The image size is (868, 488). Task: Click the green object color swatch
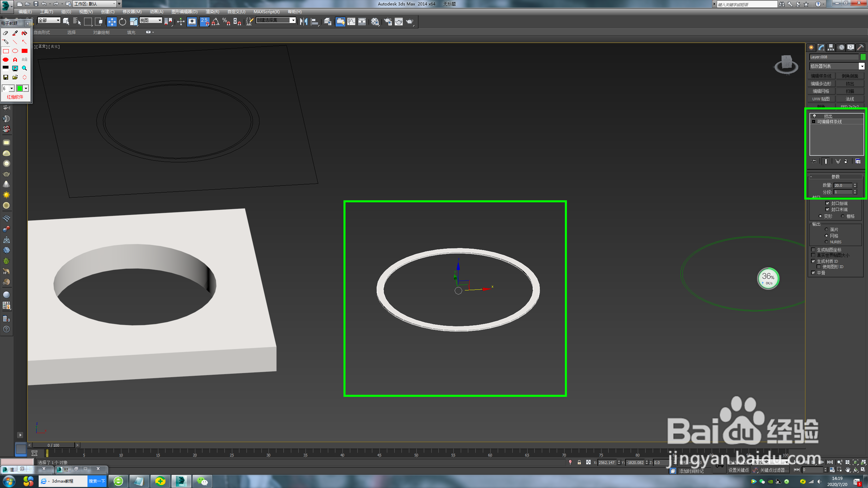pos(863,57)
